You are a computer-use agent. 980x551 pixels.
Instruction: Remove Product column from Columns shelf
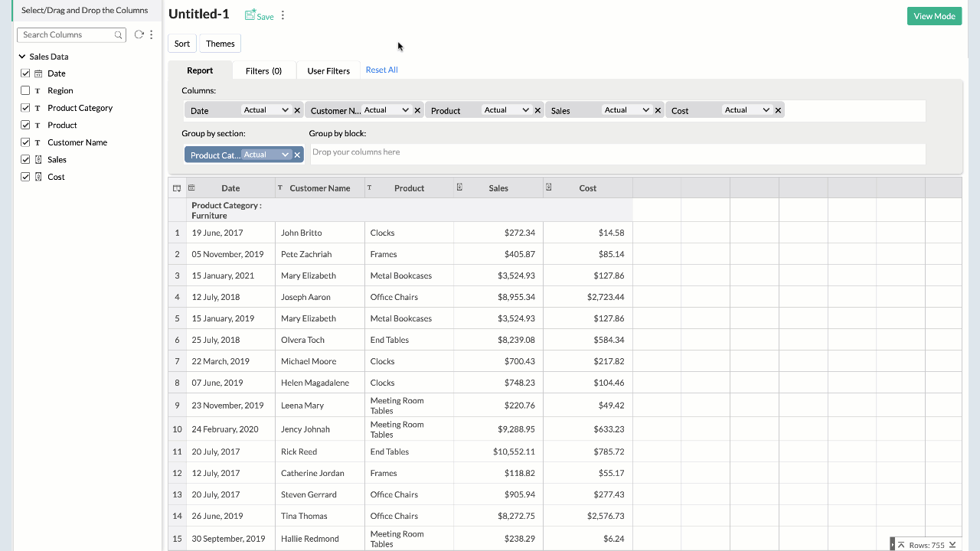[537, 110]
